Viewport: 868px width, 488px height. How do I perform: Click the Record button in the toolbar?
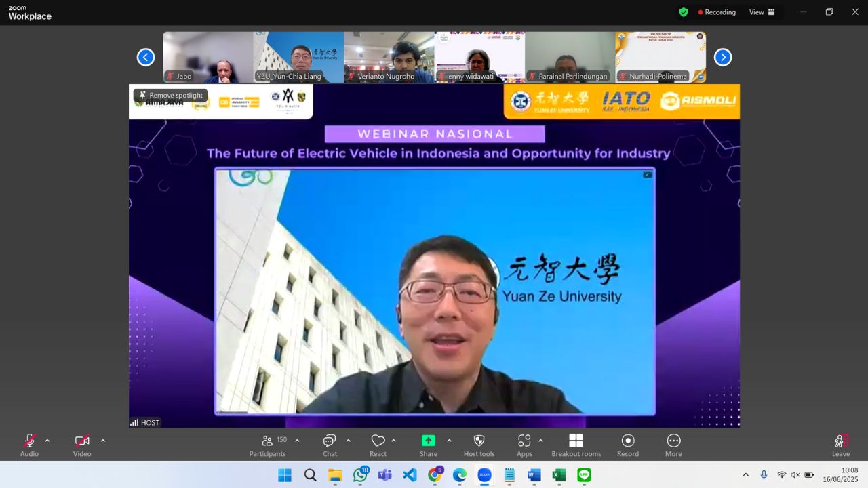[628, 445]
